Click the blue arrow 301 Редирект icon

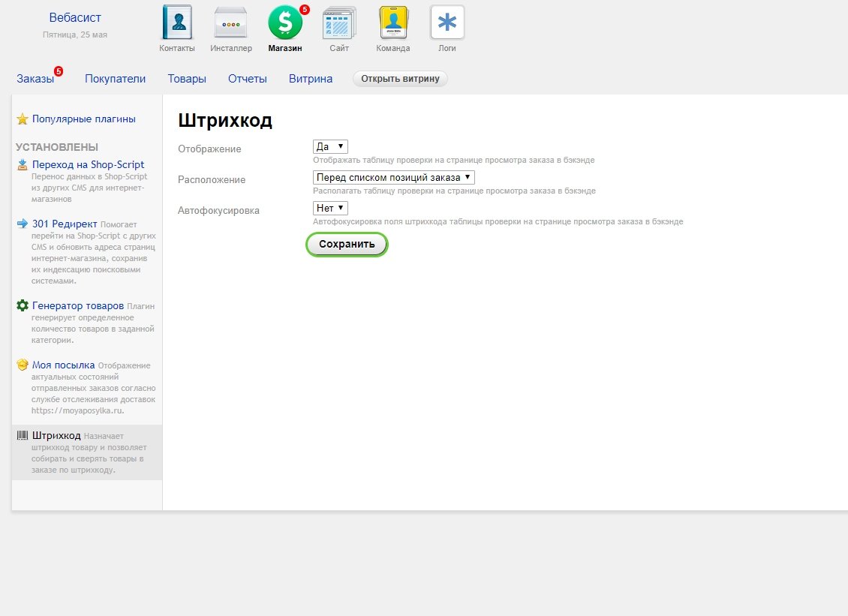[23, 224]
